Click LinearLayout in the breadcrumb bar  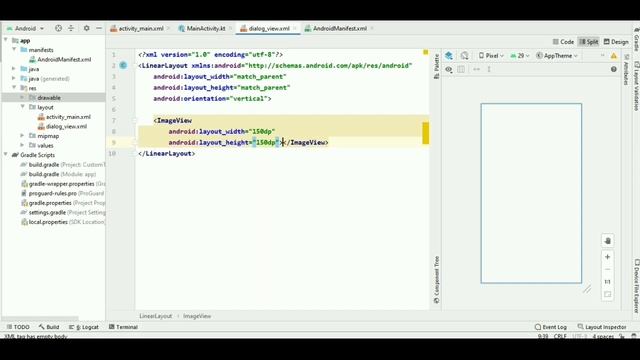tap(156, 316)
